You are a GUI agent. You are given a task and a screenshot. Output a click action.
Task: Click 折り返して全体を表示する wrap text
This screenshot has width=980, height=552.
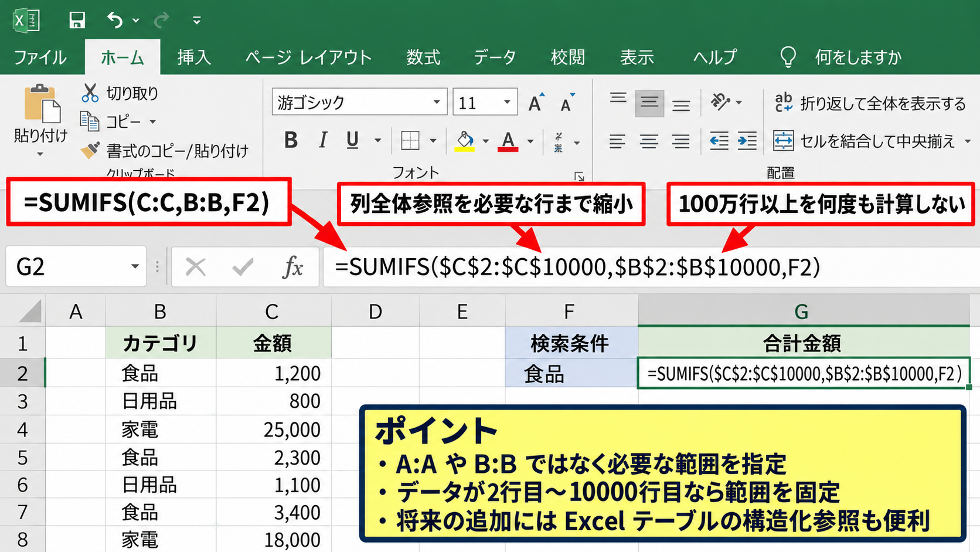click(x=870, y=103)
